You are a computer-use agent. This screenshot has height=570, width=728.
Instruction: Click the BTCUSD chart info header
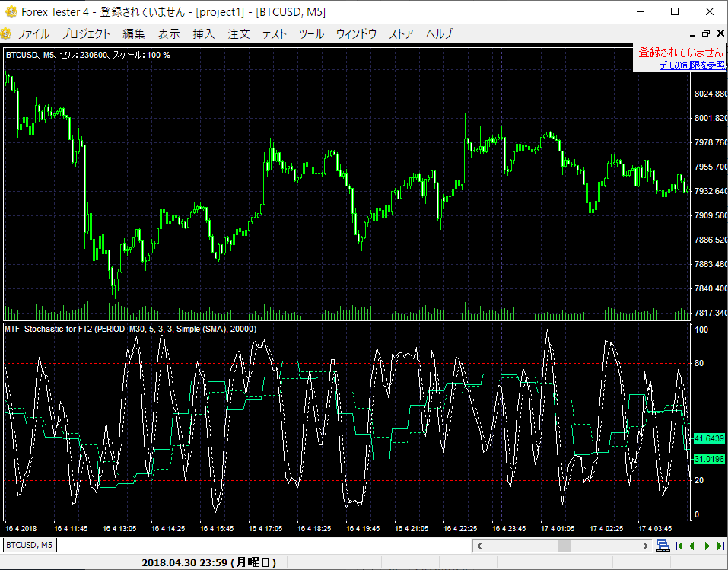[x=87, y=55]
